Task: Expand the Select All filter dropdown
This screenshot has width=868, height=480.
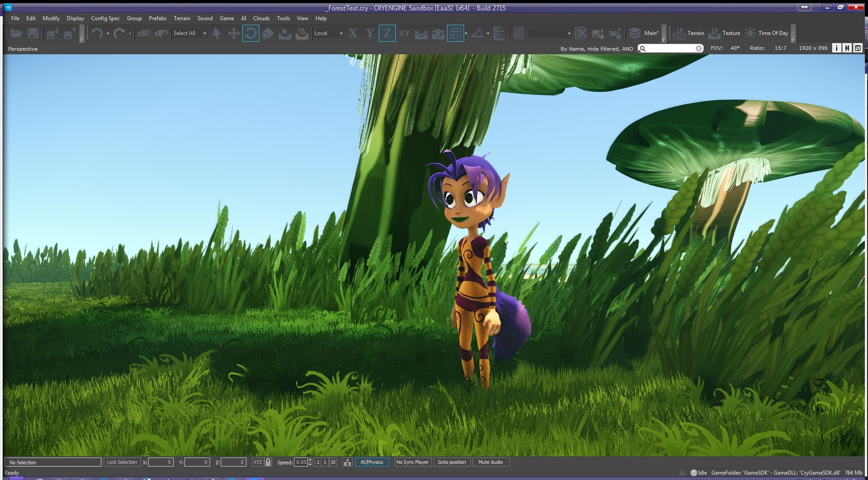Action: click(x=190, y=33)
